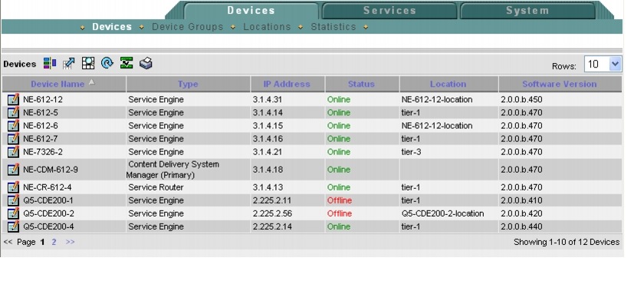Click the device name Q5-CDE200-1
The height and width of the screenshot is (281, 644).
tap(48, 200)
